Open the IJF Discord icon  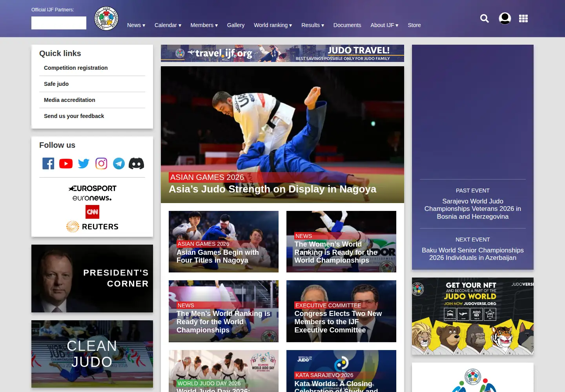click(x=137, y=163)
